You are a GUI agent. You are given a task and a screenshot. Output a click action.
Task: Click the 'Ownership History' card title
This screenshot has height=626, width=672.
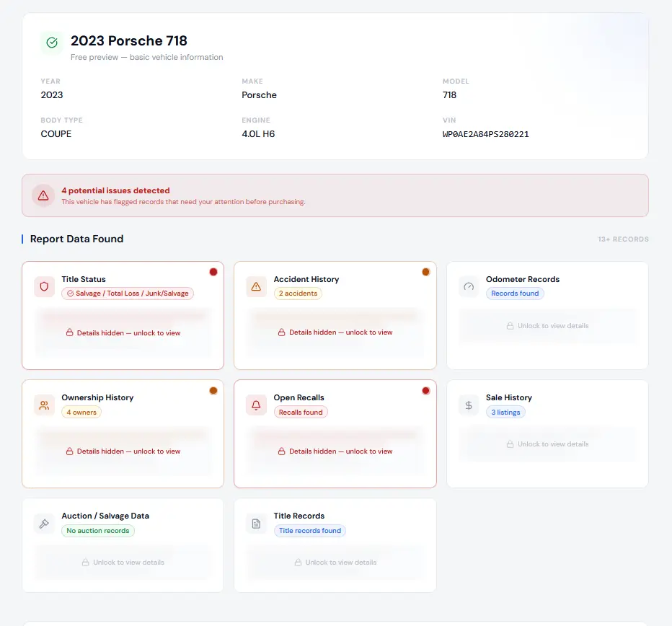click(x=98, y=397)
